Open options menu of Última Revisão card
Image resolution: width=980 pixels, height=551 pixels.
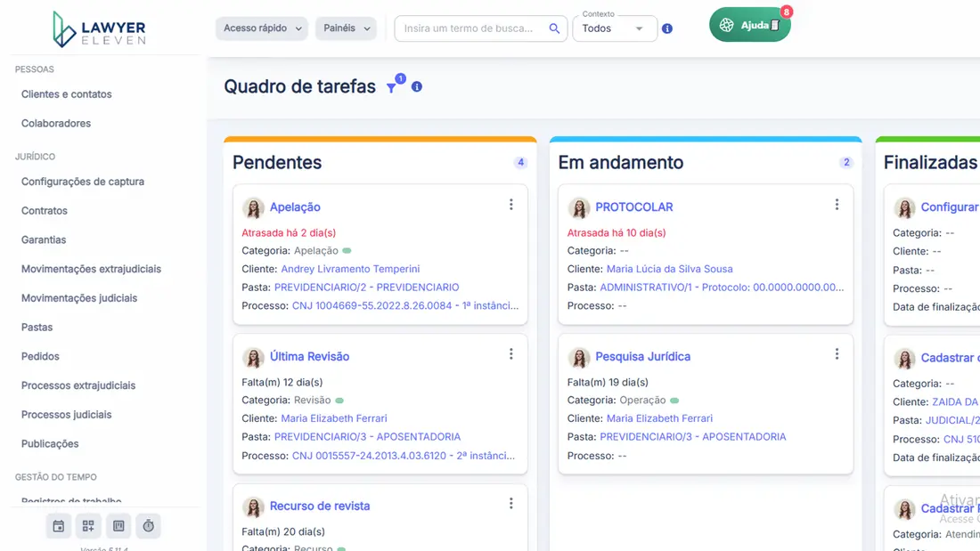(511, 354)
